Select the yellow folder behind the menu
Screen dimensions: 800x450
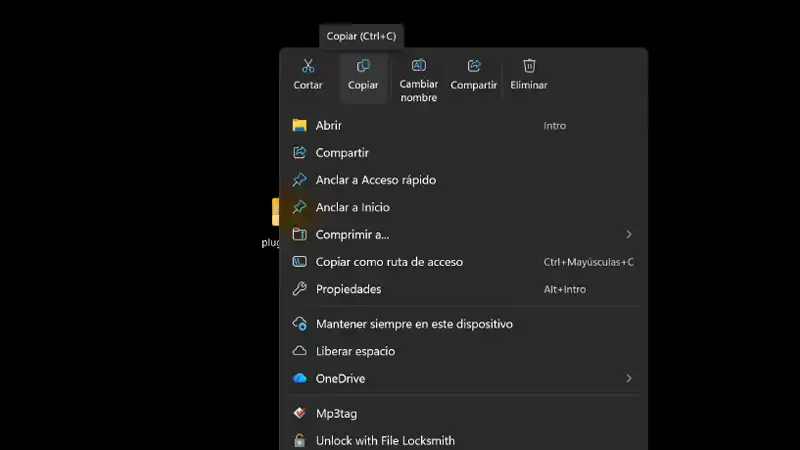tap(275, 212)
